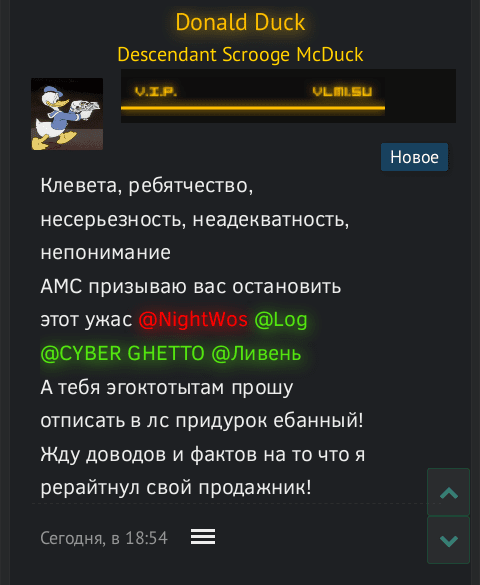
Task: Click the blue Новое badge
Action: pyautogui.click(x=414, y=157)
